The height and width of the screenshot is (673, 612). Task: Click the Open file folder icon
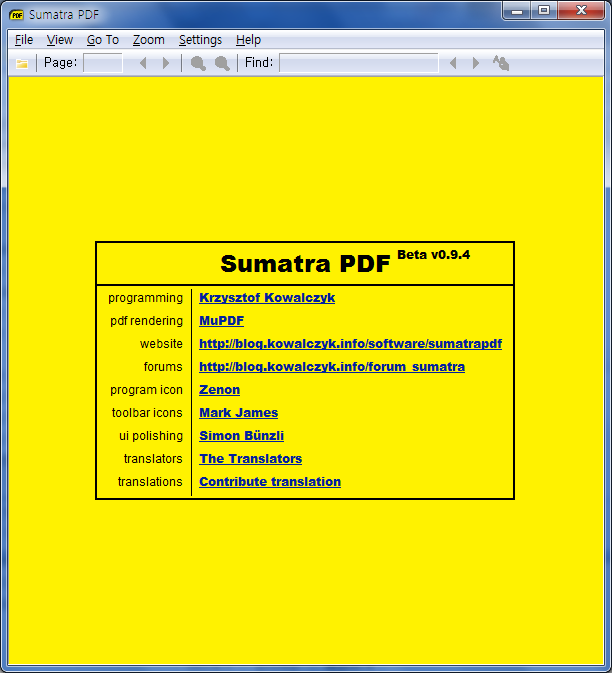[x=22, y=64]
